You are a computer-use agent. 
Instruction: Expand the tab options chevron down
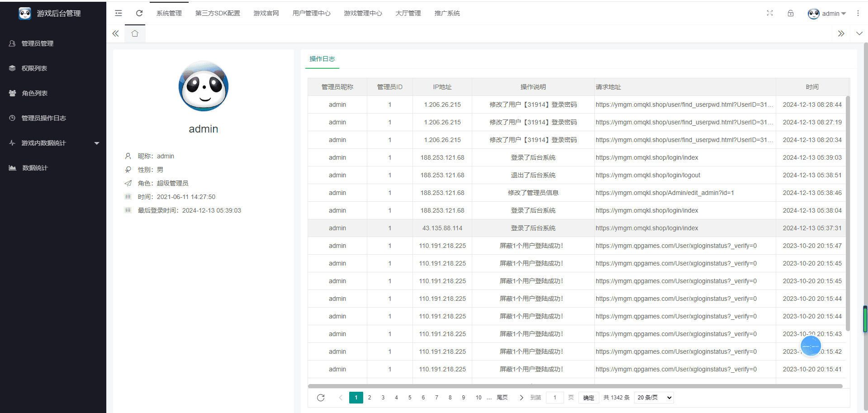coord(859,33)
